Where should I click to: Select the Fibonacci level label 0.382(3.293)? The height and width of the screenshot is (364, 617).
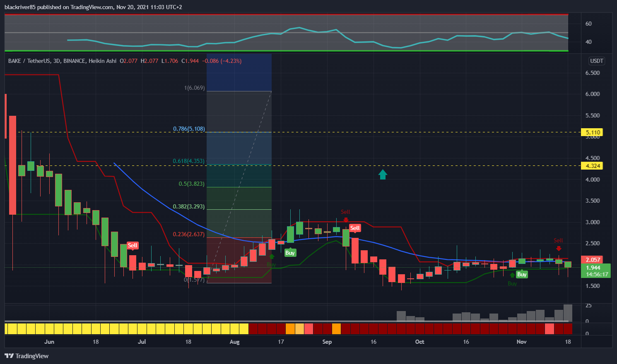pos(189,206)
